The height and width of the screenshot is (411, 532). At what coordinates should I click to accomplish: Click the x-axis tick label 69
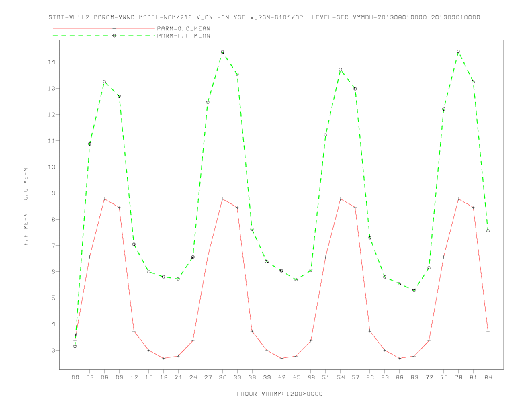tap(414, 377)
